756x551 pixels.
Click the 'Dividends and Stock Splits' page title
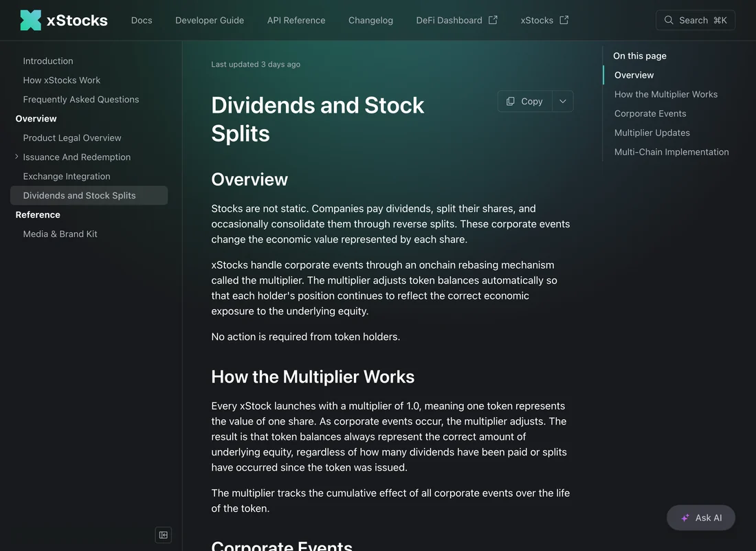coord(318,119)
